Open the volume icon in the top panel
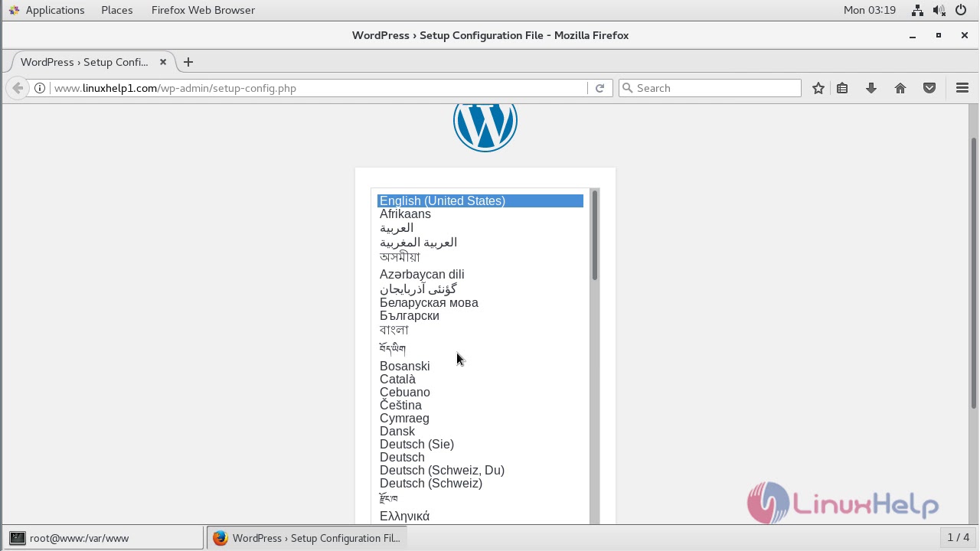The height and width of the screenshot is (551, 980). click(x=939, y=10)
